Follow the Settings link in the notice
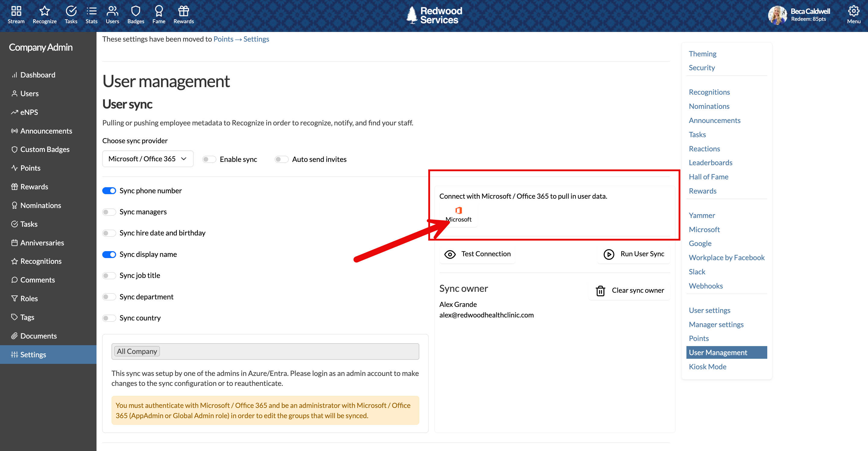The image size is (868, 451). click(x=256, y=39)
